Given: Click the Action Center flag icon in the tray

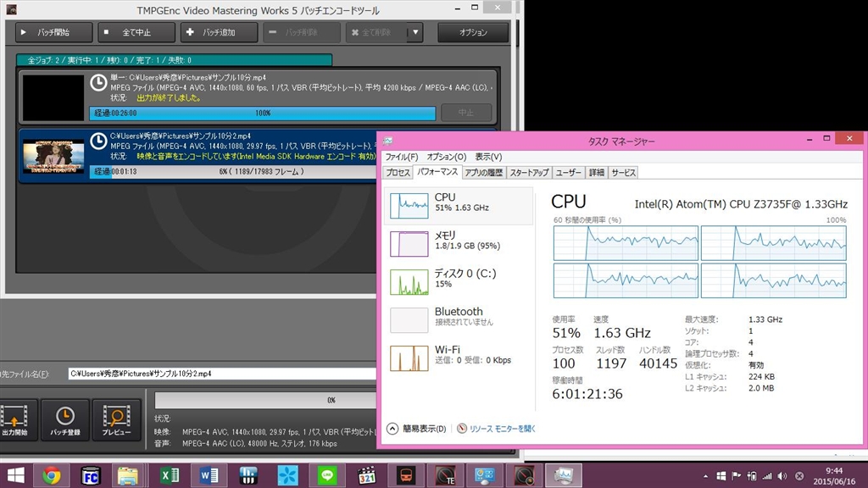Looking at the screenshot, I should (x=736, y=476).
